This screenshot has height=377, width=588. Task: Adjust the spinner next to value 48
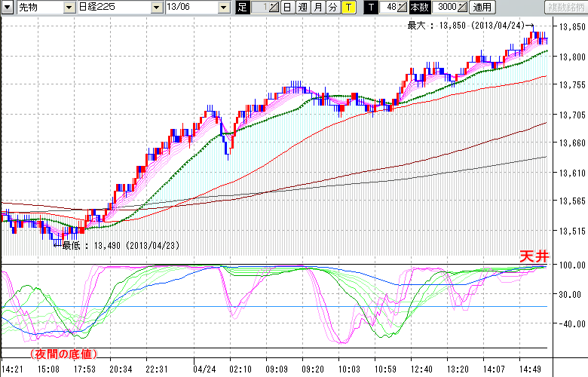coord(401,7)
